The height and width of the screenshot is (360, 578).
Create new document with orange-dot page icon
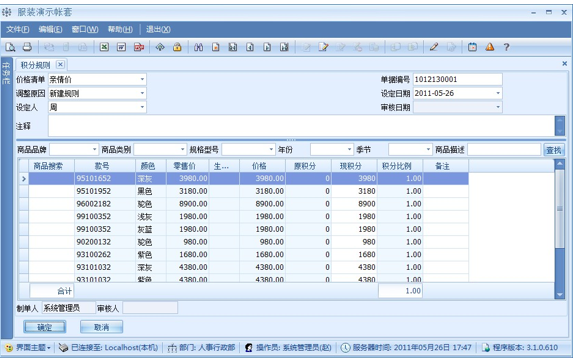216,47
